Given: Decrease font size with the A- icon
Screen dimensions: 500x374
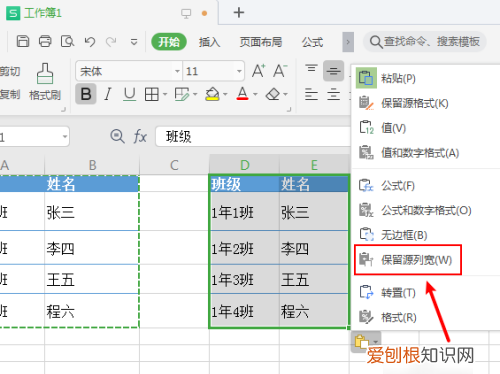Looking at the screenshot, I should pos(280,71).
